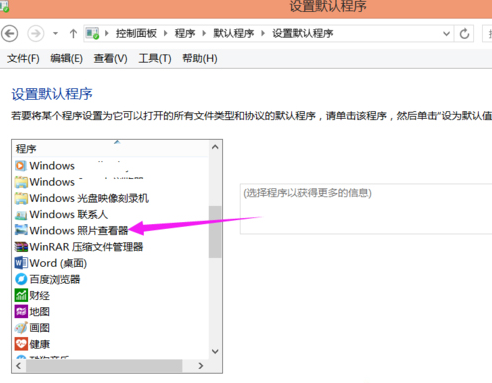The image size is (492, 383).
Task: Click the program list scroll down arrow
Action: point(215,351)
